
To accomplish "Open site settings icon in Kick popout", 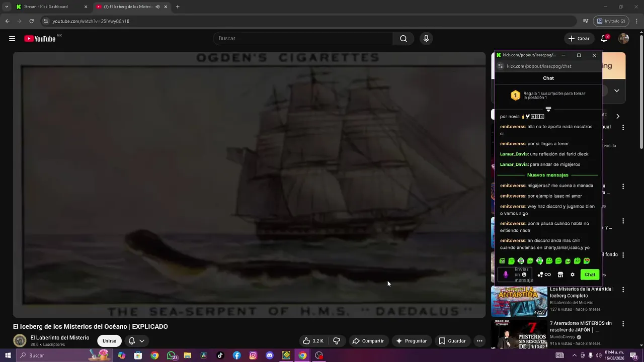I will tap(500, 66).
